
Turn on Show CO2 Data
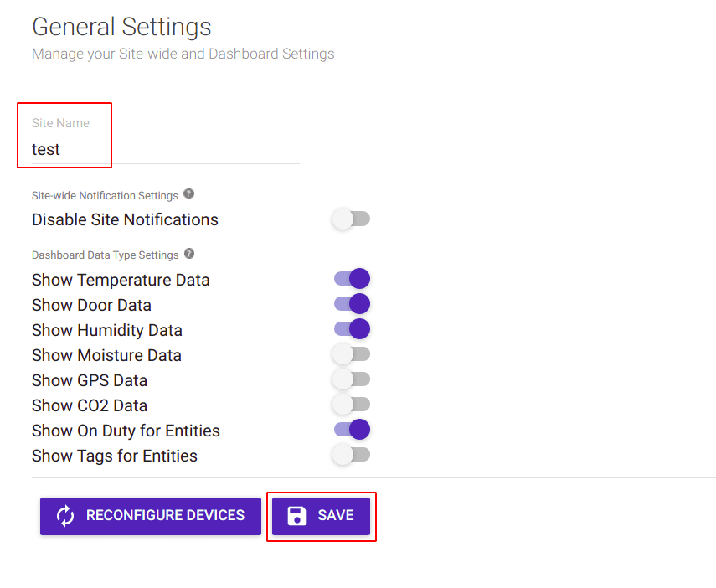click(351, 405)
